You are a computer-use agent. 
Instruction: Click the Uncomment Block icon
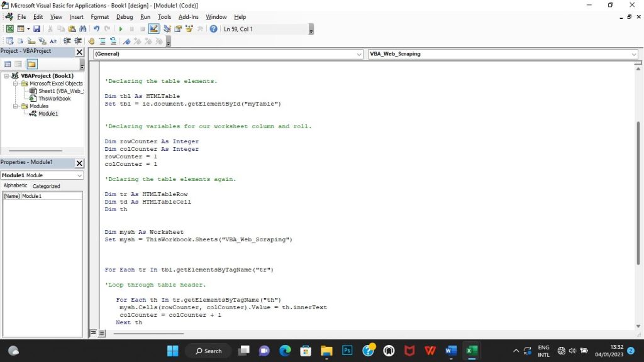(113, 41)
